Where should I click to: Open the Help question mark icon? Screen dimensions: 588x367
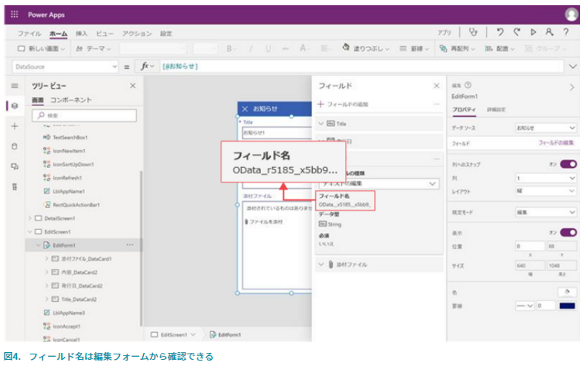[x=566, y=32]
